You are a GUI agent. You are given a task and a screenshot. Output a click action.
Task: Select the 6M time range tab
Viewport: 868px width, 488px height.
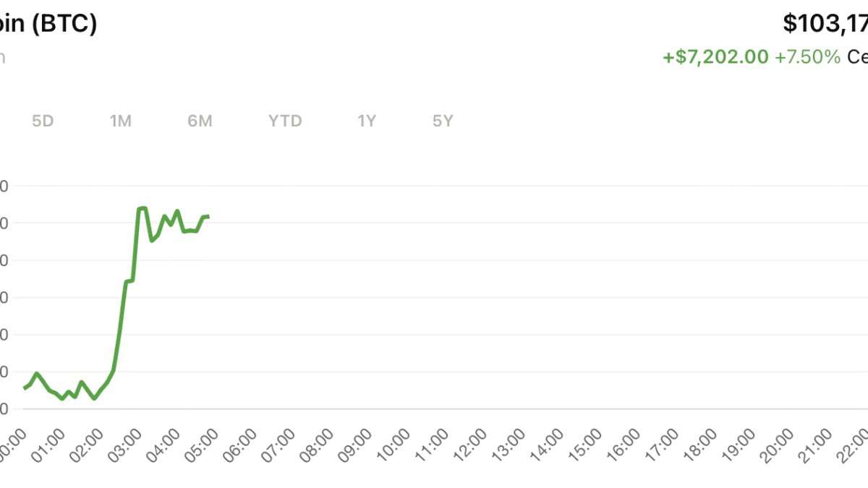pos(200,121)
